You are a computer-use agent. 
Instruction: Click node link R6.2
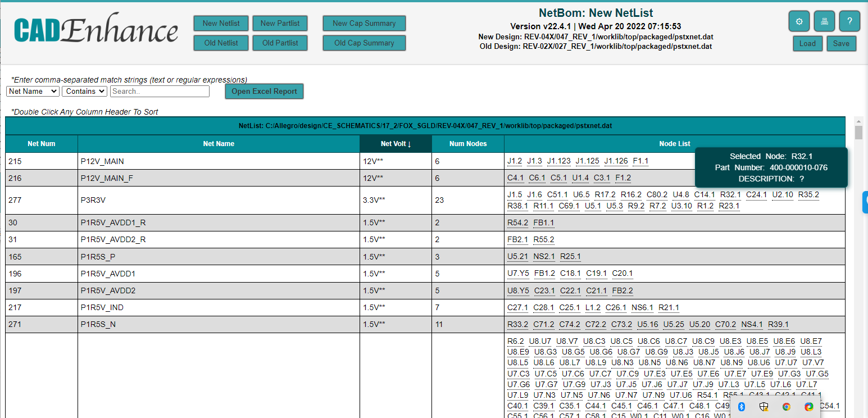click(x=515, y=341)
